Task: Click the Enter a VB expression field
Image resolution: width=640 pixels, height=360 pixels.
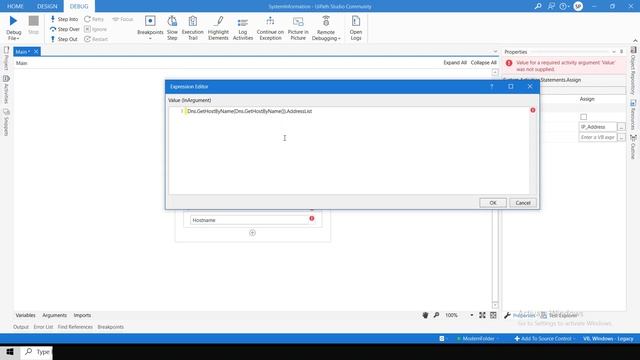Action: [x=598, y=137]
